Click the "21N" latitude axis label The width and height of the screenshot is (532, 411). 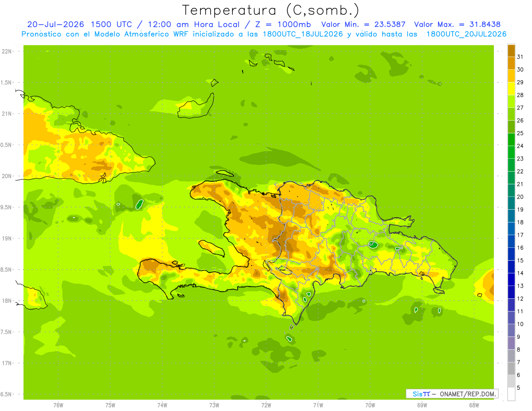(x=7, y=114)
